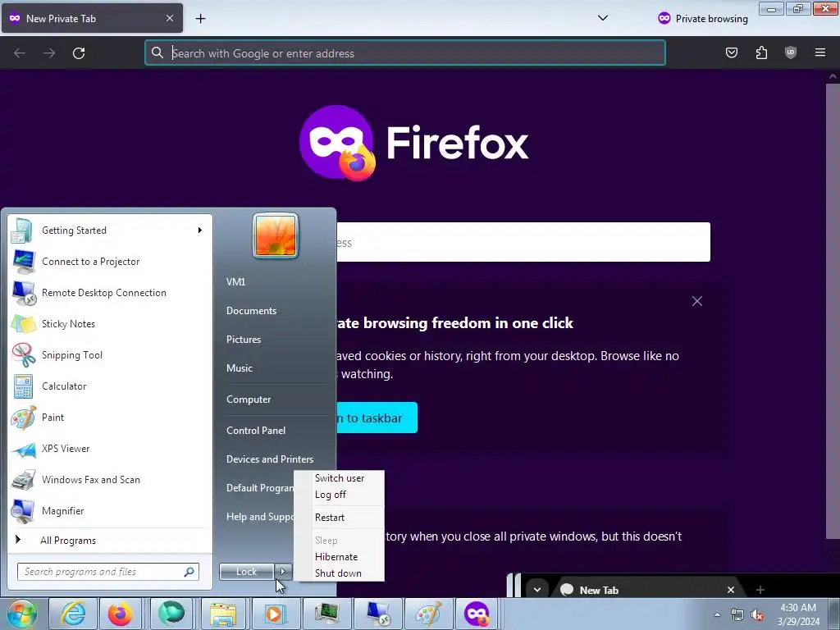
Task: Open Getting Started in Start menu
Action: point(109,231)
